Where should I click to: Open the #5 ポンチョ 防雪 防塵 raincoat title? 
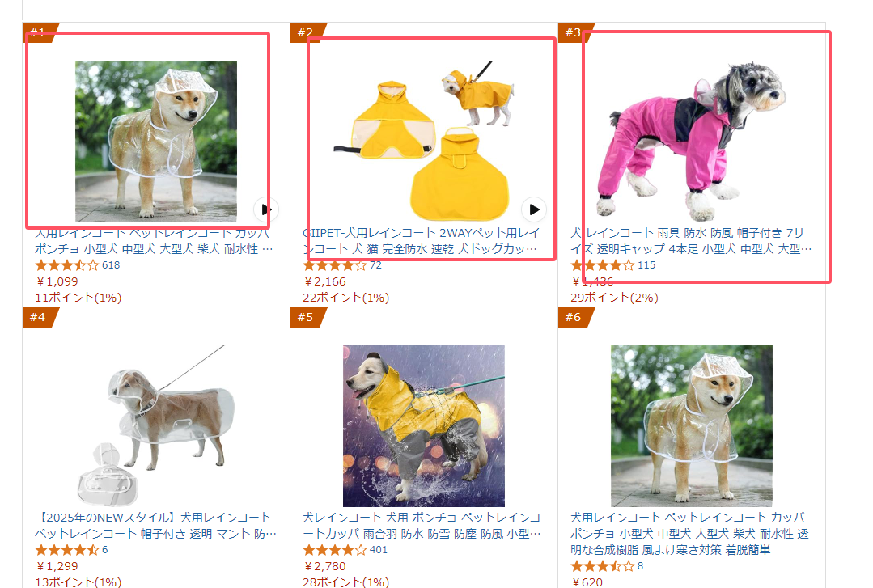[422, 526]
